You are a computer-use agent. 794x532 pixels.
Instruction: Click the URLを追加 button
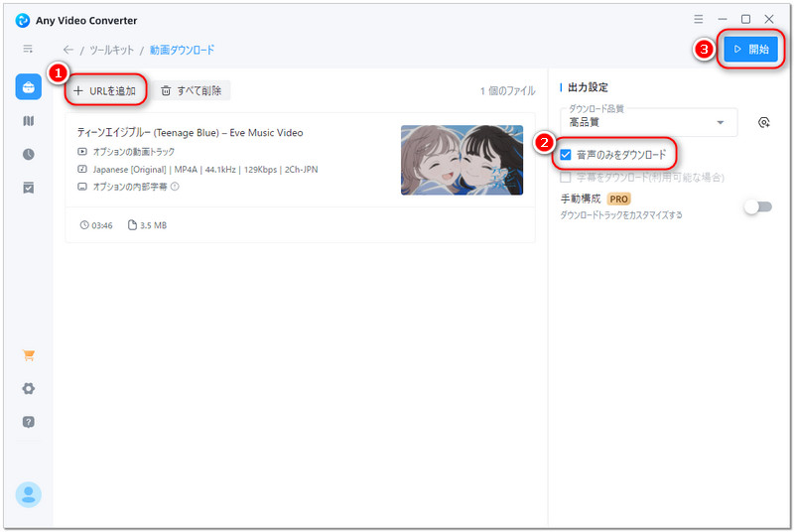click(105, 91)
